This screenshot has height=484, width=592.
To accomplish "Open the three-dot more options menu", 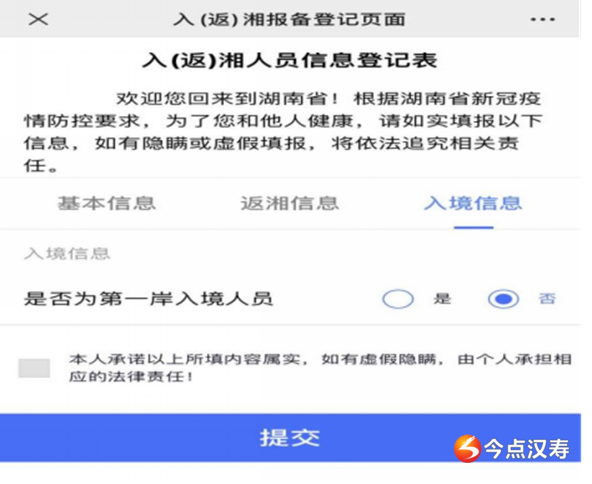I will [x=543, y=19].
